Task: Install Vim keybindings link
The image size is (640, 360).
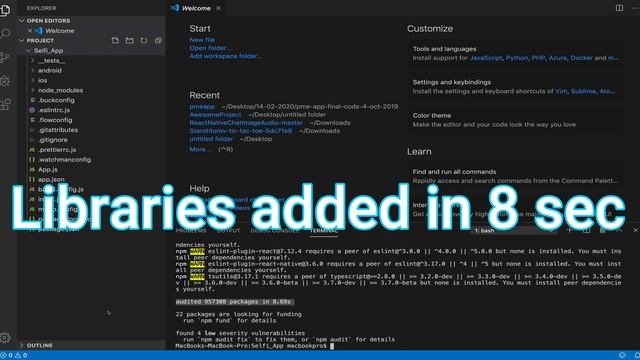Action: pos(561,91)
